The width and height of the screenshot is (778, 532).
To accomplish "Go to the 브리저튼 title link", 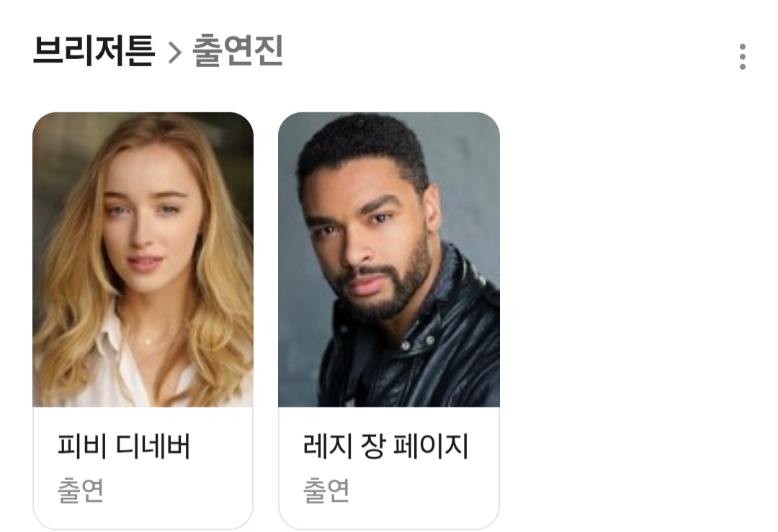I will tap(94, 50).
